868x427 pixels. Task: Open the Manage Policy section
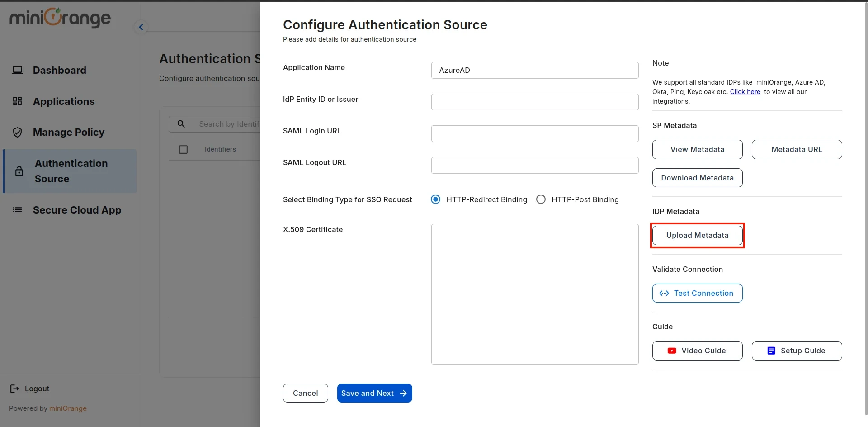coord(69,132)
